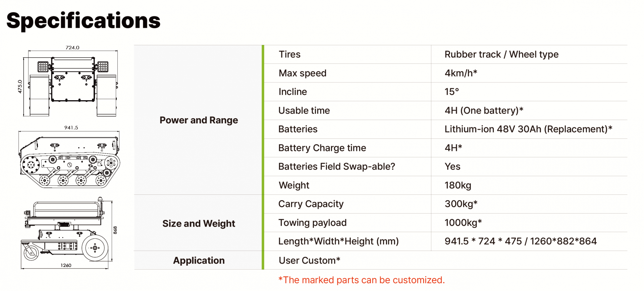Select the 180kg weight value
Screen dimensions: 644x291
(x=458, y=185)
